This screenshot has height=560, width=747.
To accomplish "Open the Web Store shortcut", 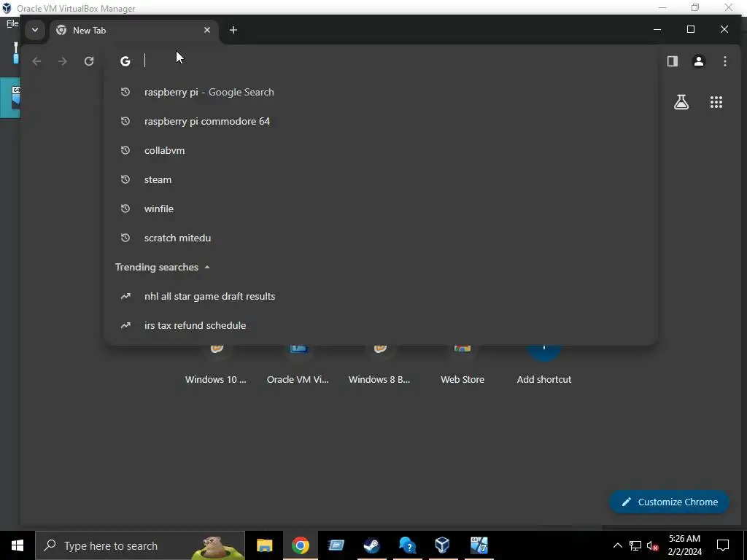I will (x=462, y=365).
